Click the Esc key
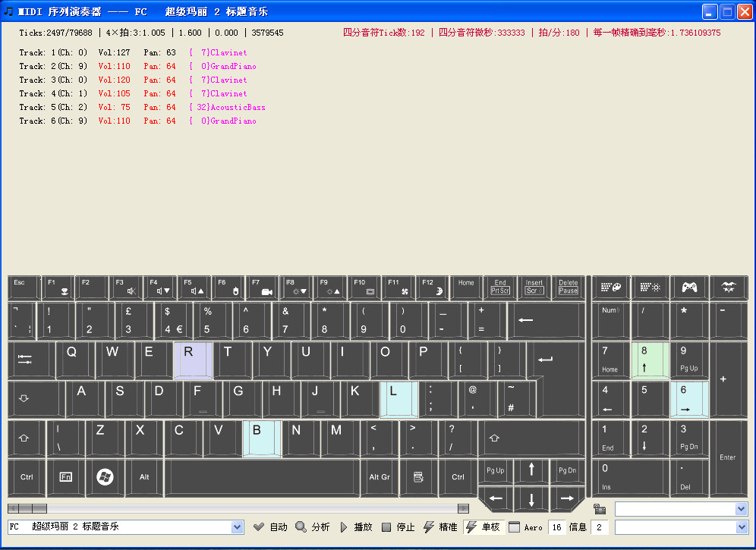The height and width of the screenshot is (550, 756). 24,288
